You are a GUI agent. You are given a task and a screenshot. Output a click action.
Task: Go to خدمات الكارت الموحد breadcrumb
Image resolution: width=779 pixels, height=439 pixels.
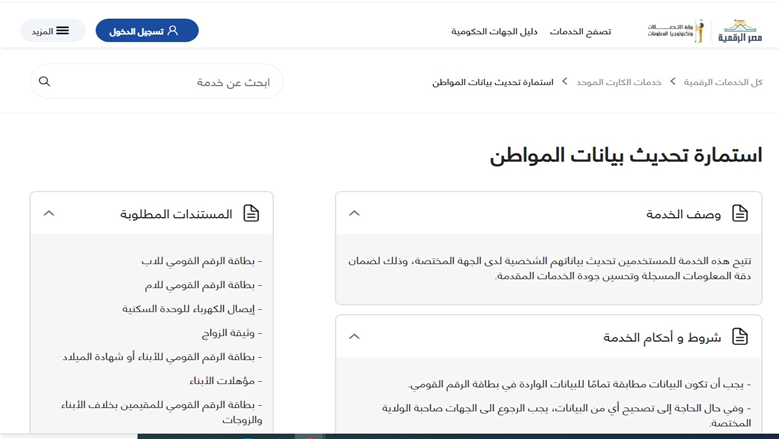619,82
